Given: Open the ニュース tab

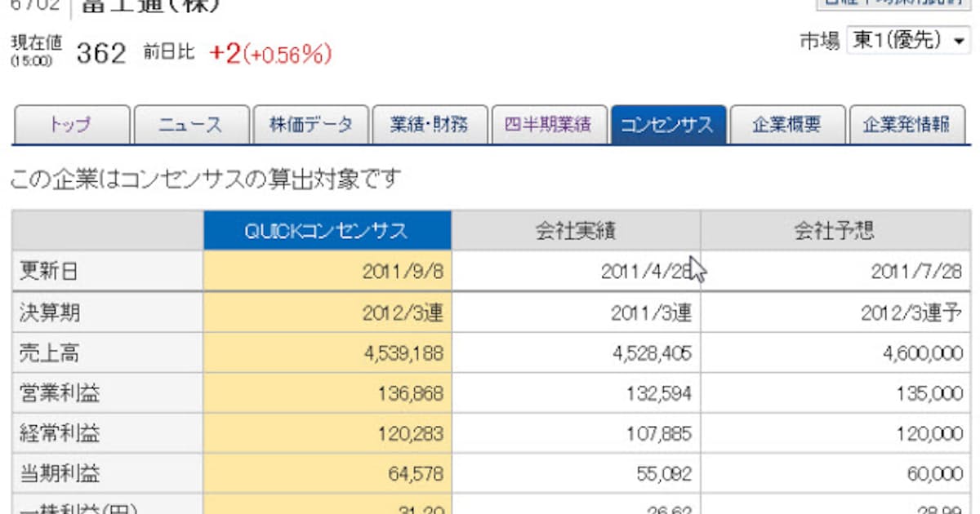Looking at the screenshot, I should [189, 124].
